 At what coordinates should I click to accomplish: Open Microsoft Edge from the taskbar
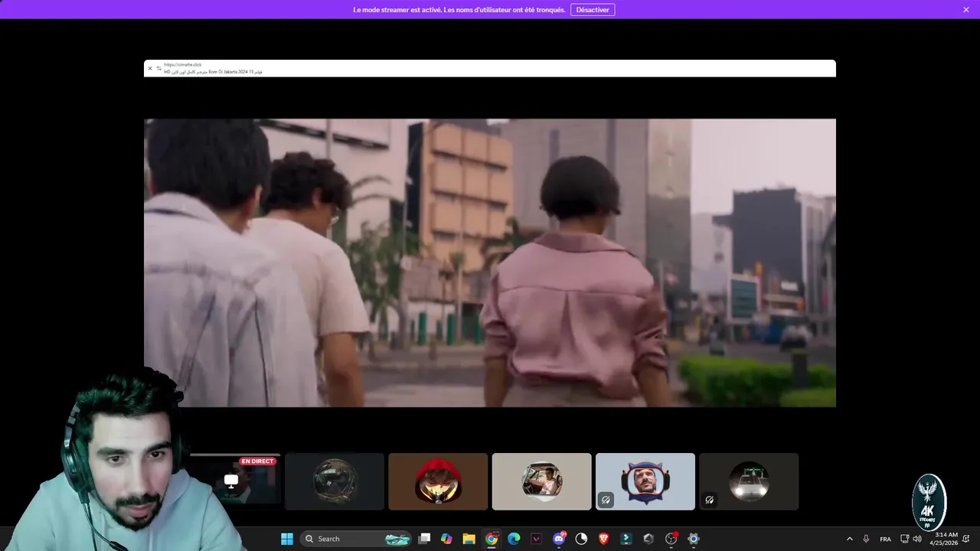(514, 539)
